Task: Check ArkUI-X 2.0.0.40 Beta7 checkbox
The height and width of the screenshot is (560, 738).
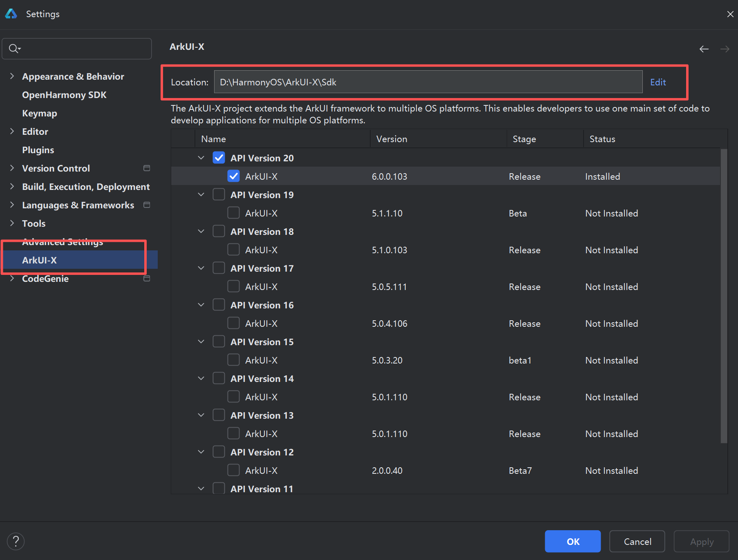Action: [x=233, y=470]
